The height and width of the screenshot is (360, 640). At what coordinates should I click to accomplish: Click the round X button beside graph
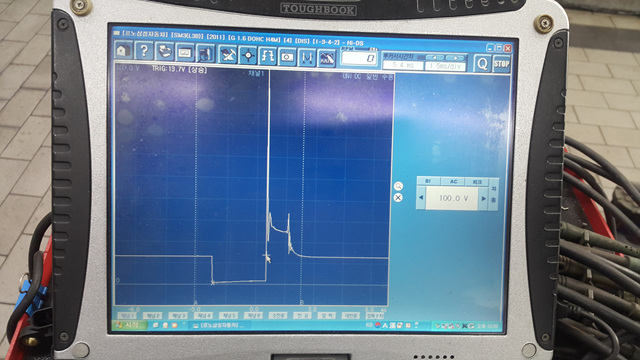(398, 198)
